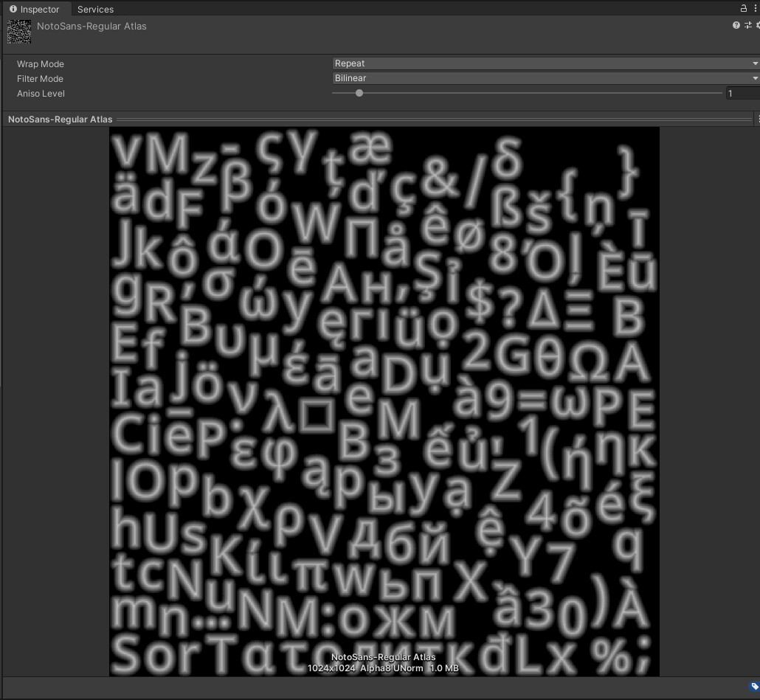This screenshot has width=760, height=700.
Task: Open the help documentation for the texture
Action: (x=736, y=25)
